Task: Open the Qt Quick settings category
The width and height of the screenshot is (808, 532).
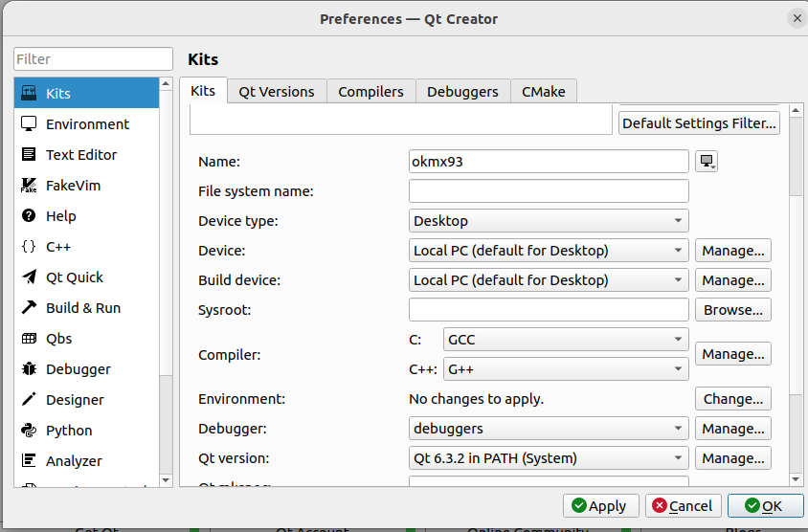Action: [x=74, y=277]
